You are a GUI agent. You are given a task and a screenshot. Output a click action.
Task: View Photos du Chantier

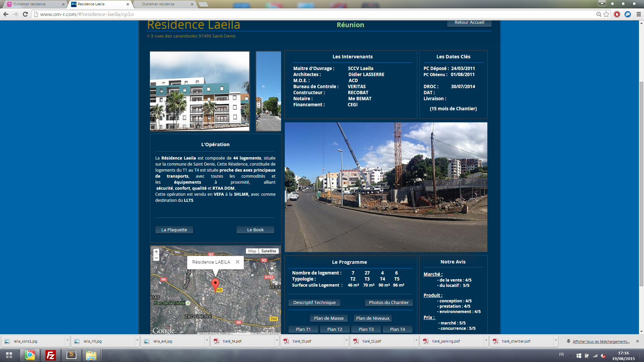(x=389, y=302)
